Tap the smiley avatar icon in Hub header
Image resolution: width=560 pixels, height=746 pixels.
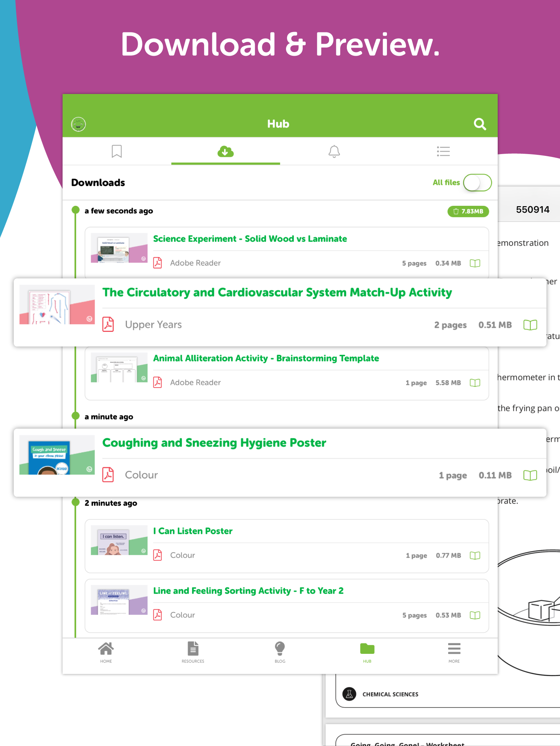78,124
